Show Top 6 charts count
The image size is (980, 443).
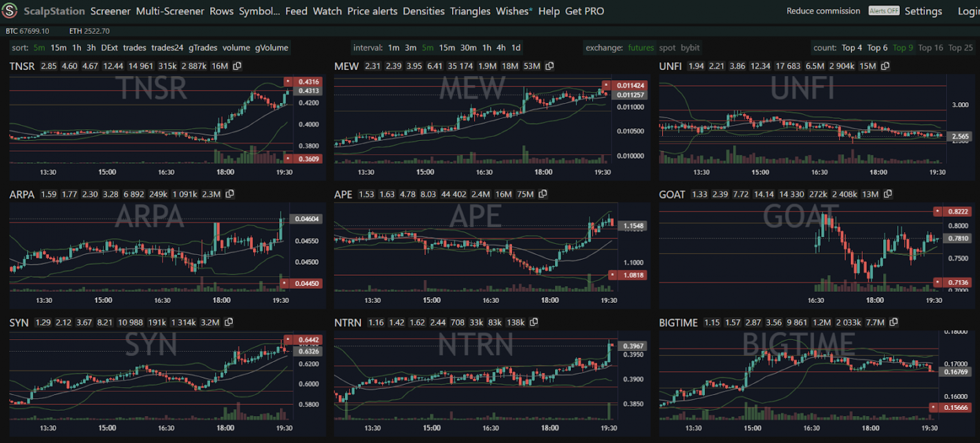coord(877,48)
